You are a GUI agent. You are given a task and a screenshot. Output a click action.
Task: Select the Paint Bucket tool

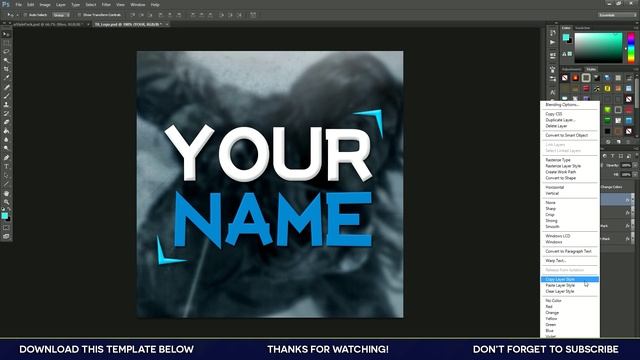tap(6, 131)
